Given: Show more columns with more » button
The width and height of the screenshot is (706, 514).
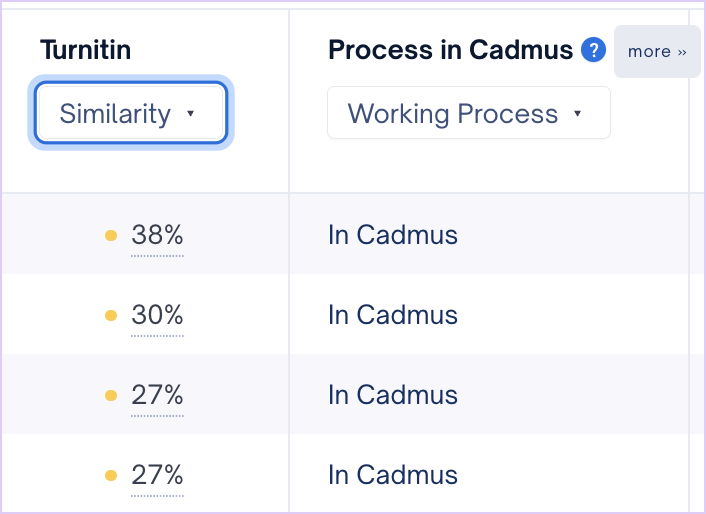Looking at the screenshot, I should [x=657, y=51].
